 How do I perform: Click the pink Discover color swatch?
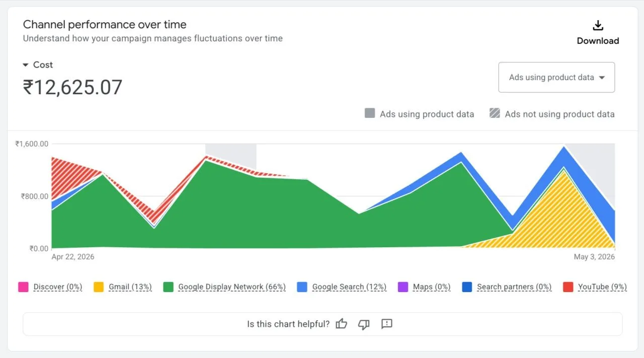tap(23, 287)
